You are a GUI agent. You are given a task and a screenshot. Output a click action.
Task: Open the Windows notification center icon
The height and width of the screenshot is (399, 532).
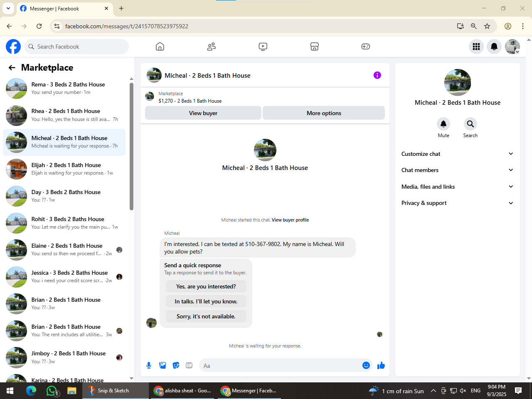click(x=518, y=391)
